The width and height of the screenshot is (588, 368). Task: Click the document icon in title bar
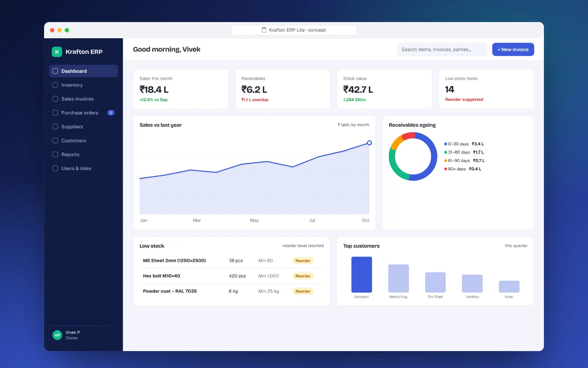click(264, 30)
